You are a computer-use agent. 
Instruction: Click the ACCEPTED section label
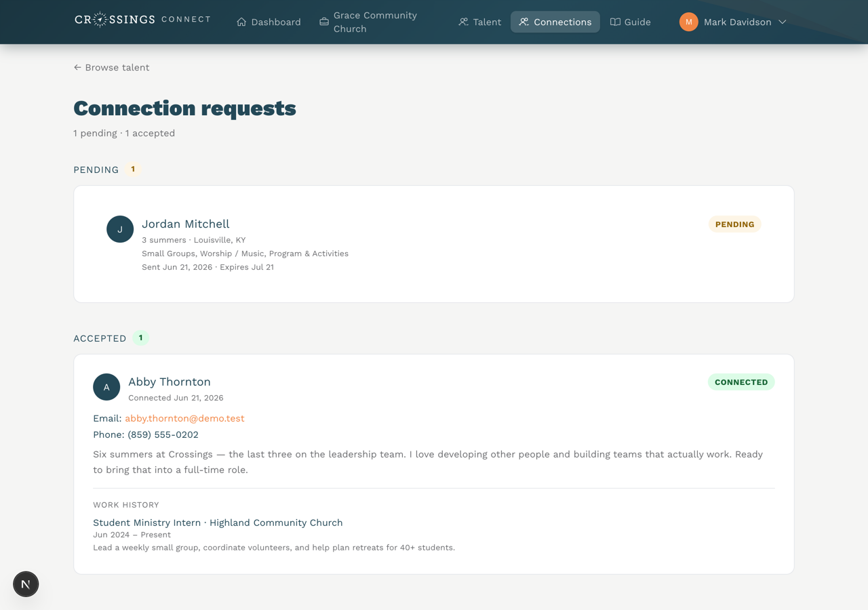[100, 338]
